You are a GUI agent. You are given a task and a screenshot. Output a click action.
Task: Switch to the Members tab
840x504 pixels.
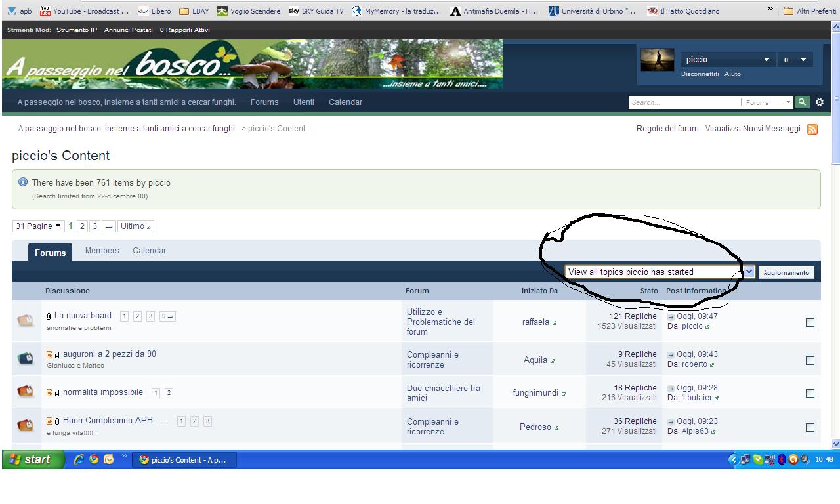click(x=102, y=251)
